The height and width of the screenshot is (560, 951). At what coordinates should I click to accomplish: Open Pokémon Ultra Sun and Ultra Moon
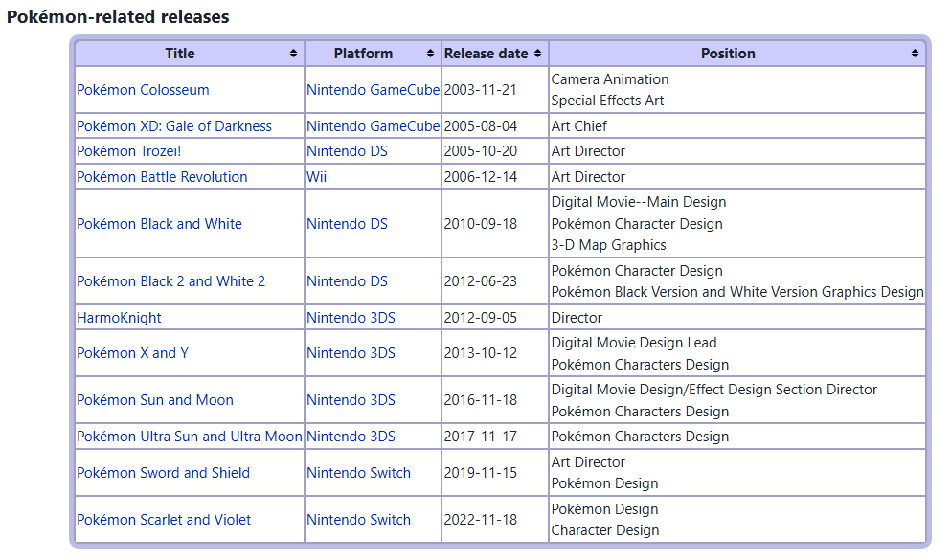tap(190, 437)
